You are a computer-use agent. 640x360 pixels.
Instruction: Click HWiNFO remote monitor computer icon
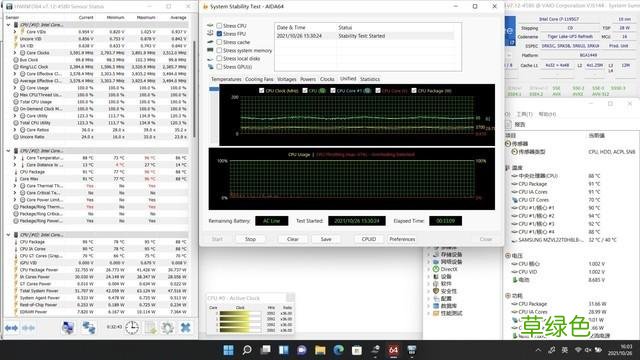(x=68, y=327)
